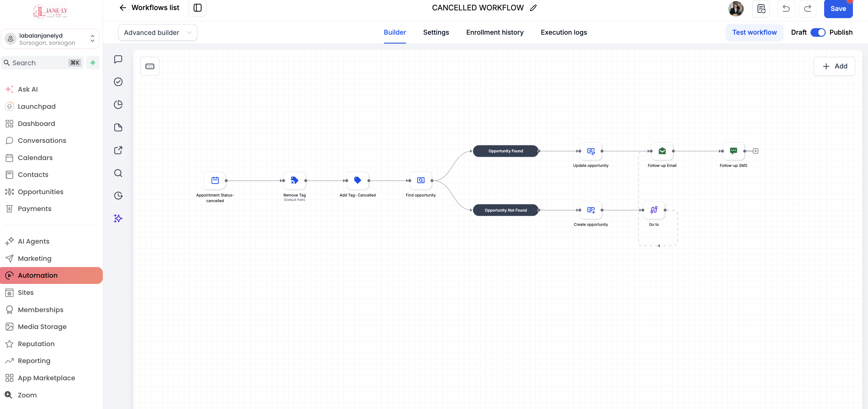
Task: Switch the labalanjanelyd account selector
Action: pos(50,39)
